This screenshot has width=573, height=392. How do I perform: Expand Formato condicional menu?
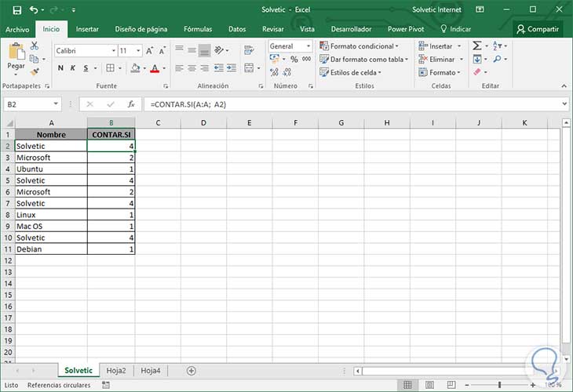(397, 46)
